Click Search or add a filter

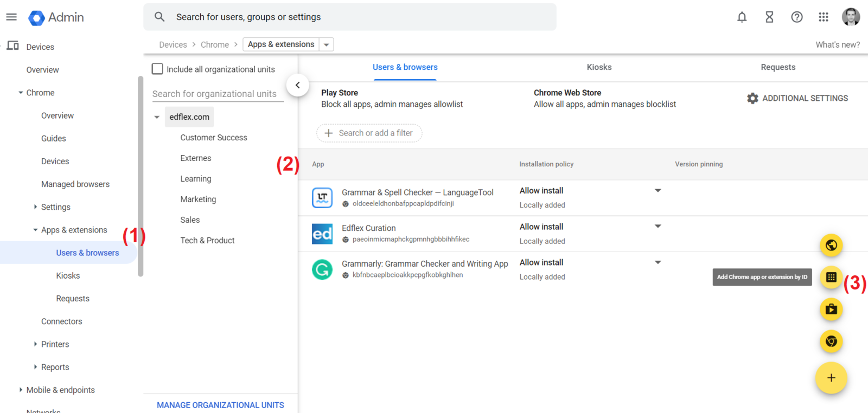pyautogui.click(x=369, y=133)
